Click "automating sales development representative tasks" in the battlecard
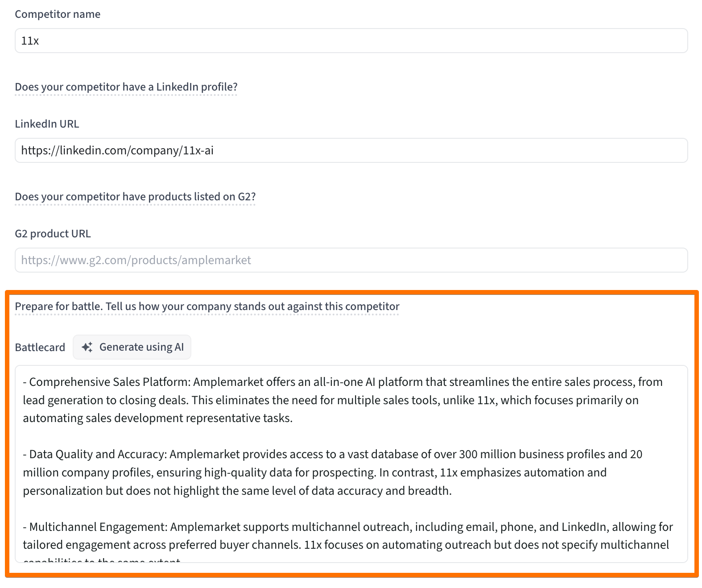 click(x=157, y=418)
